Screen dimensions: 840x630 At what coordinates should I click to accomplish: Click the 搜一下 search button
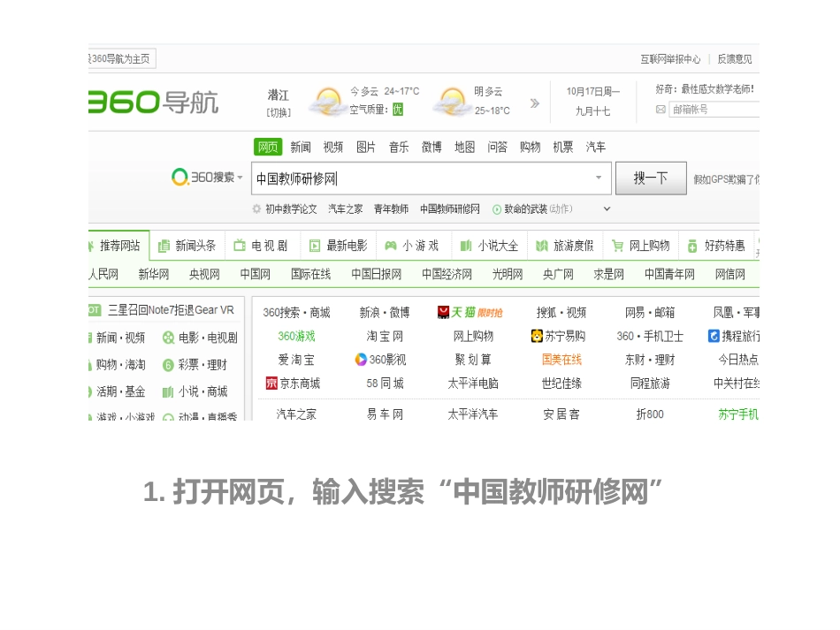651,178
